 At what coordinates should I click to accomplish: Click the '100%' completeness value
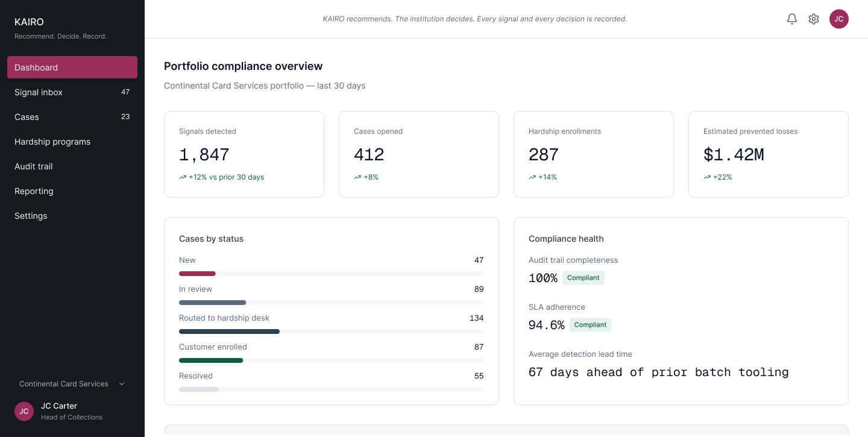pos(543,278)
